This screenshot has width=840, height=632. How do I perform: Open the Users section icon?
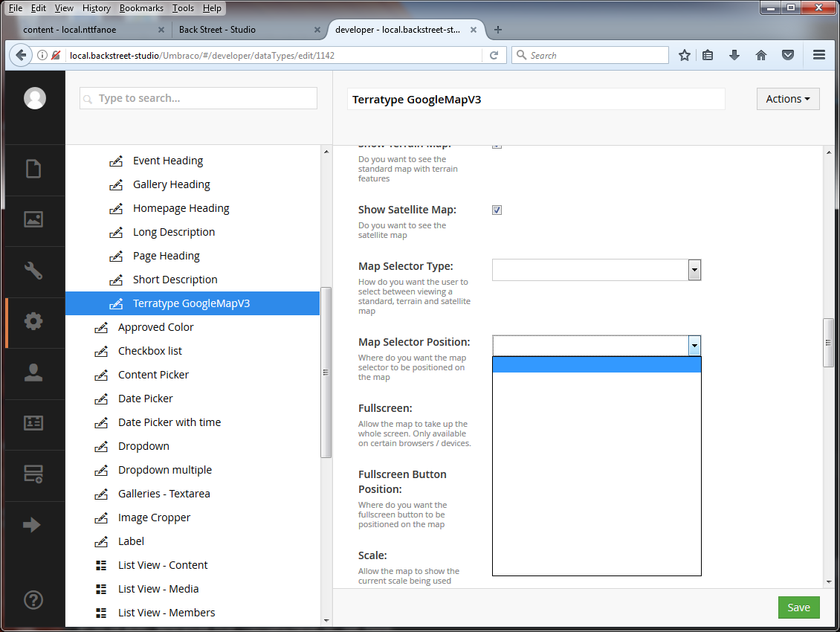[x=33, y=372]
